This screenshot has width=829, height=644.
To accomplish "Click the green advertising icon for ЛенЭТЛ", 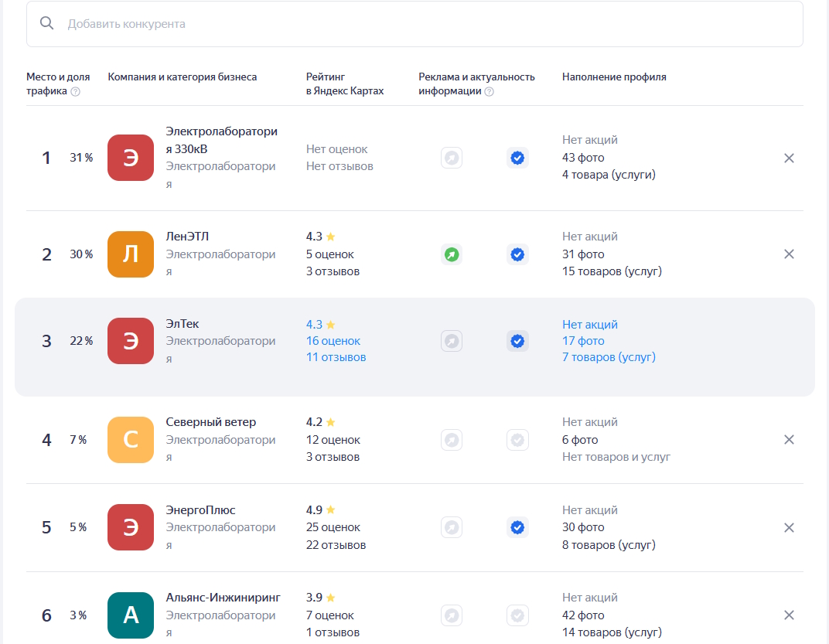I will 452,254.
